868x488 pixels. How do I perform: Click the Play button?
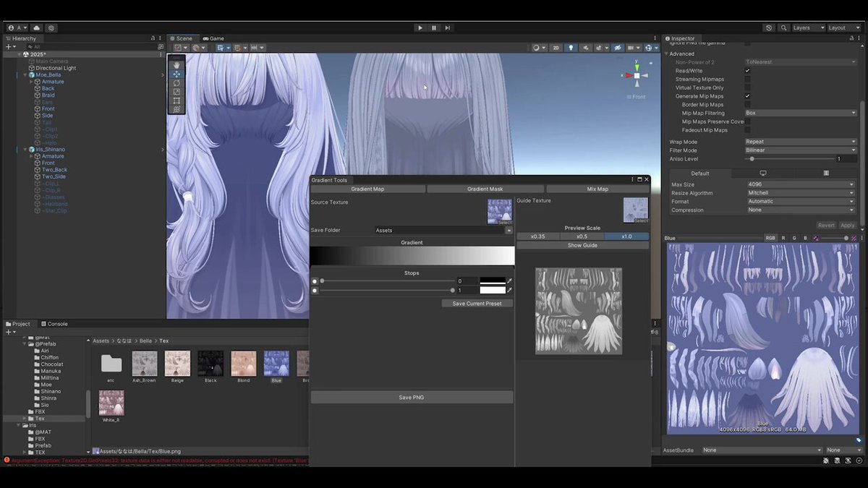pos(420,27)
